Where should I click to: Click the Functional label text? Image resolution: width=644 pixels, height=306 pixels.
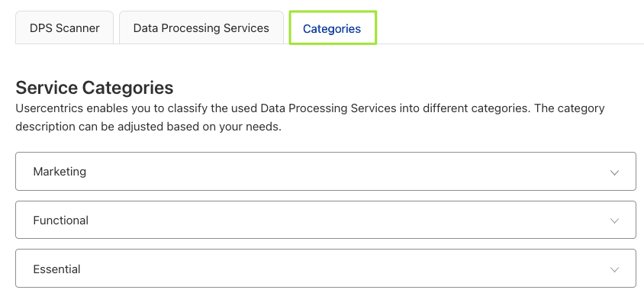61,221
